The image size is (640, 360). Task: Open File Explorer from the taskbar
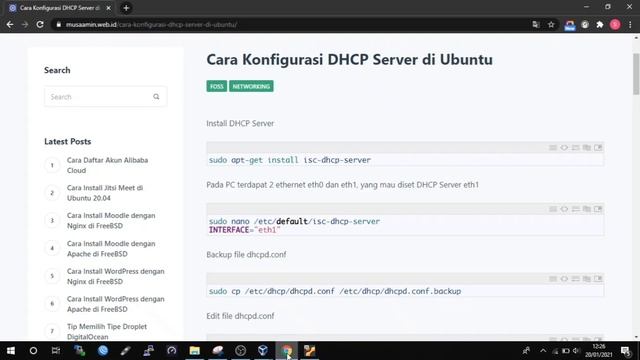195,351
